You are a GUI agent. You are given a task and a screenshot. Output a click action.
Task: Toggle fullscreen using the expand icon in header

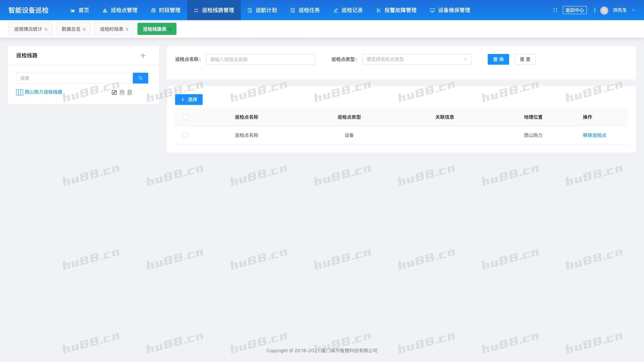(555, 10)
